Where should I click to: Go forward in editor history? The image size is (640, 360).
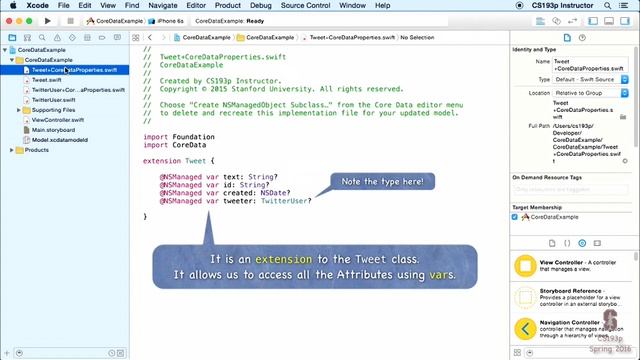(x=163, y=38)
